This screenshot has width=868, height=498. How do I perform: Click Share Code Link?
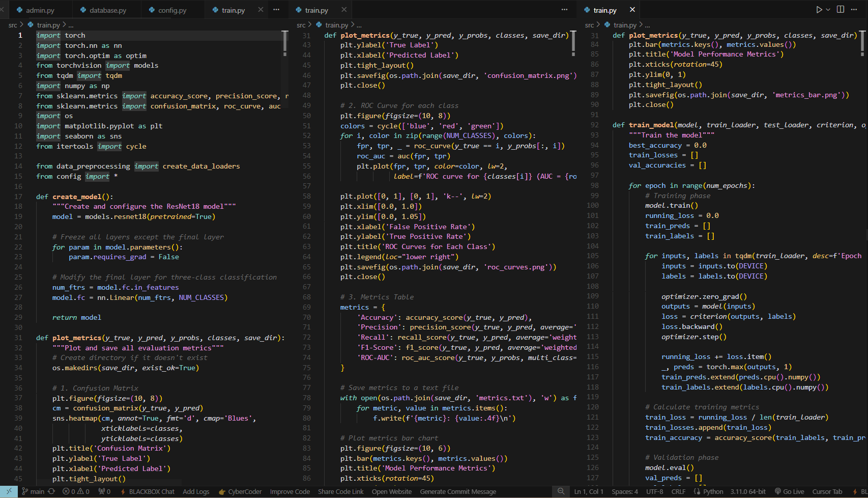(340, 491)
